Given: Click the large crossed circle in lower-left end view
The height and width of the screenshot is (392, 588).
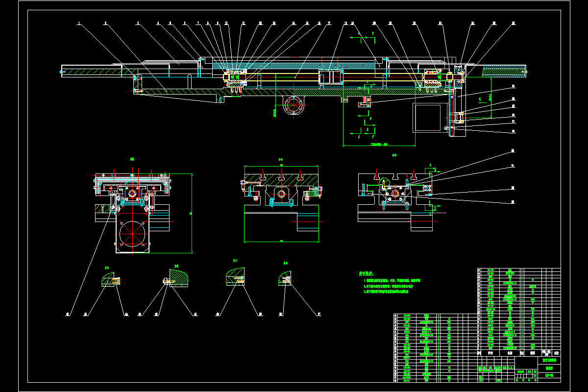Looking at the screenshot, I should [132, 234].
